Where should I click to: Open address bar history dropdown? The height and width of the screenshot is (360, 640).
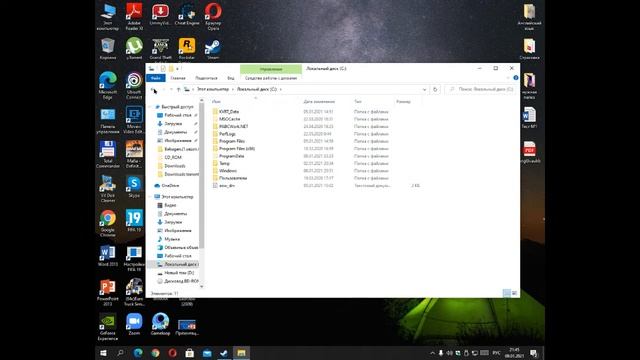click(424, 89)
